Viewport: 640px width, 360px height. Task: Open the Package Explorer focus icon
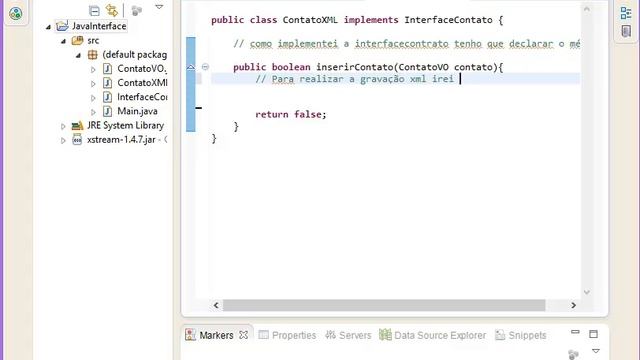[137, 10]
